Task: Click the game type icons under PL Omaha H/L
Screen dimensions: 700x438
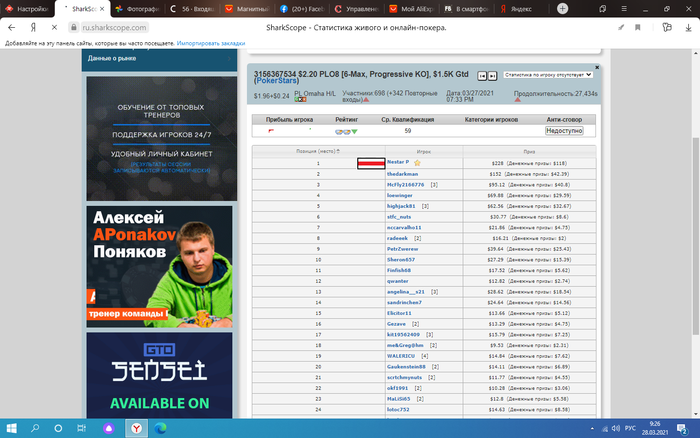Action: point(300,100)
